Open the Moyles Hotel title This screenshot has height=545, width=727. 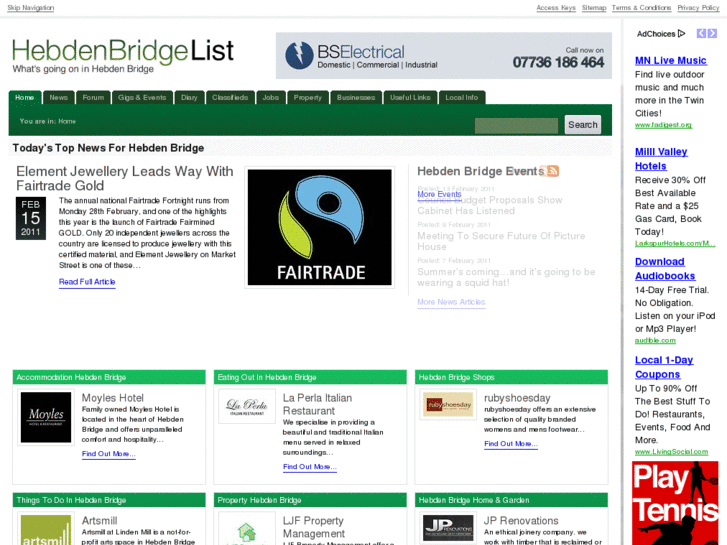click(113, 398)
